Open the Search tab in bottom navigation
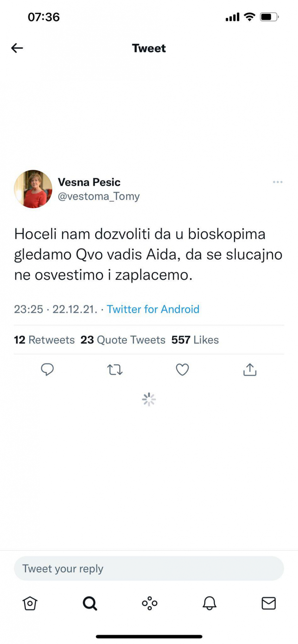The height and width of the screenshot is (644, 298). (89, 603)
